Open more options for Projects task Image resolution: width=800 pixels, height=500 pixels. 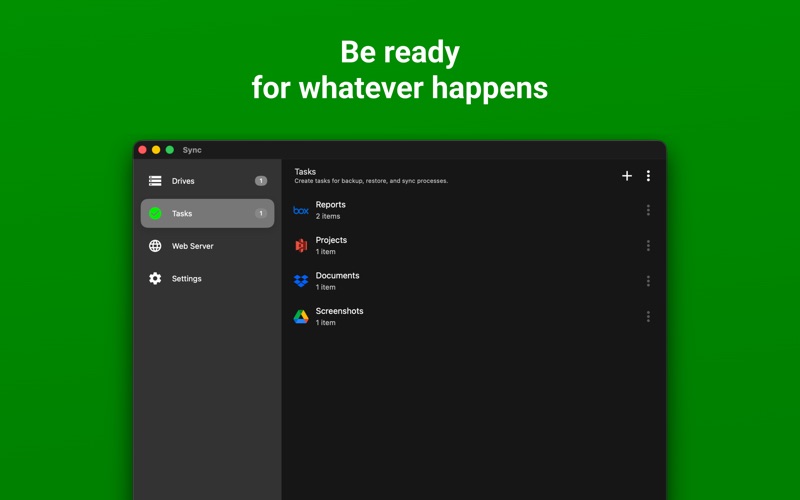pyautogui.click(x=648, y=246)
